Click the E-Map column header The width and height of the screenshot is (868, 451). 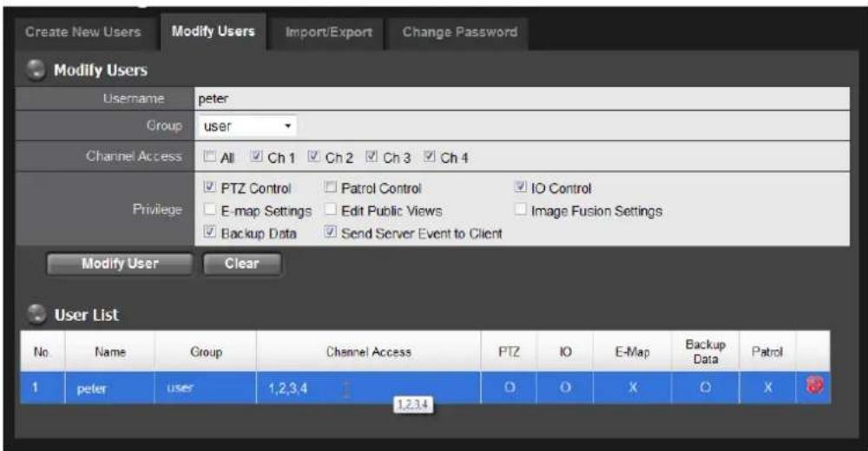[x=632, y=352]
